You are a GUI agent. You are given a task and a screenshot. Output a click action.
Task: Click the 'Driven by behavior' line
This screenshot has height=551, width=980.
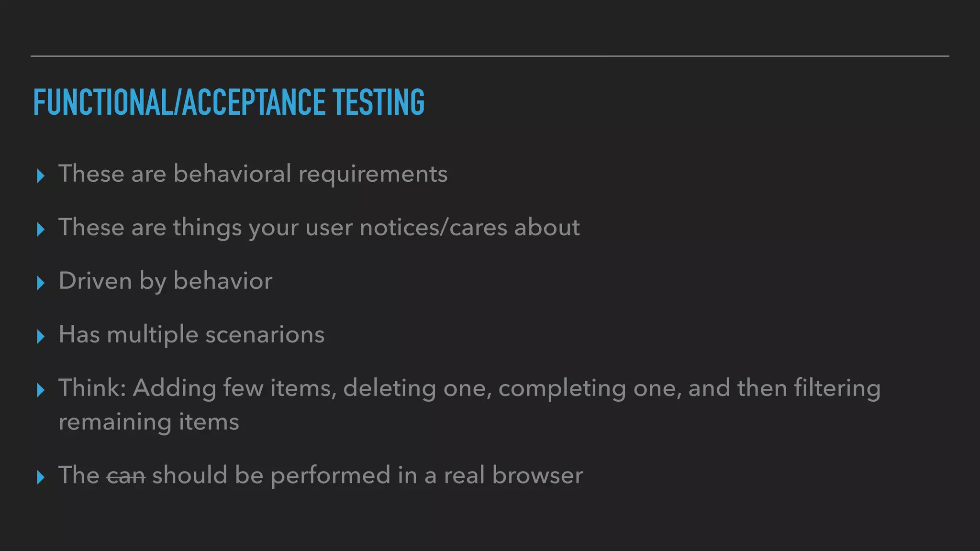click(x=166, y=281)
